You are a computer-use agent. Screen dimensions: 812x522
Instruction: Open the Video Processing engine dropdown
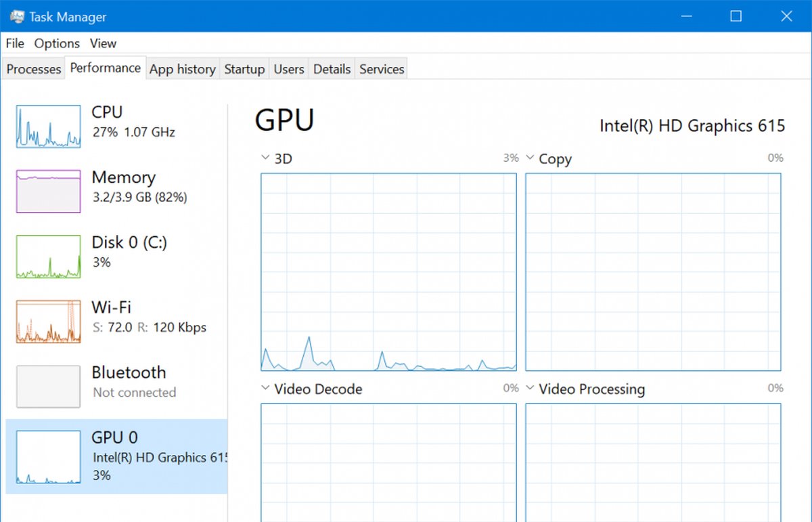coord(531,389)
